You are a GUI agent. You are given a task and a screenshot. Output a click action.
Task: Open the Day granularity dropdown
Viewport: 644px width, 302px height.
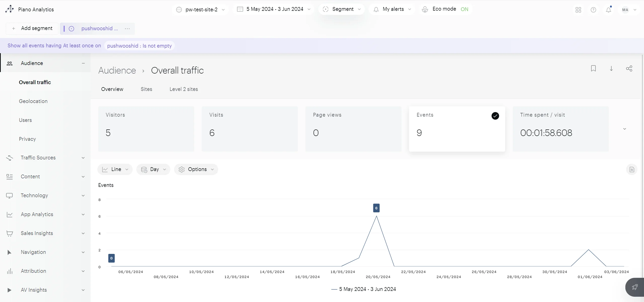coord(153,170)
